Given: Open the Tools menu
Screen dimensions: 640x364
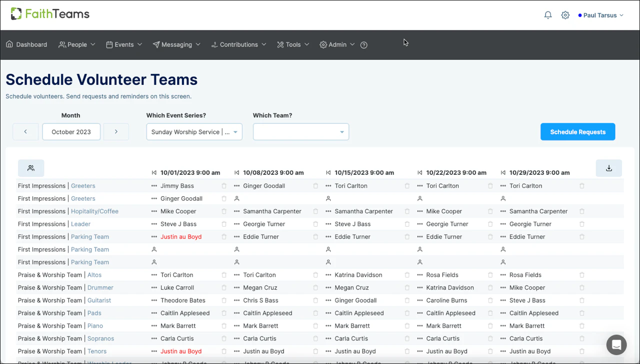Looking at the screenshot, I should (x=292, y=44).
